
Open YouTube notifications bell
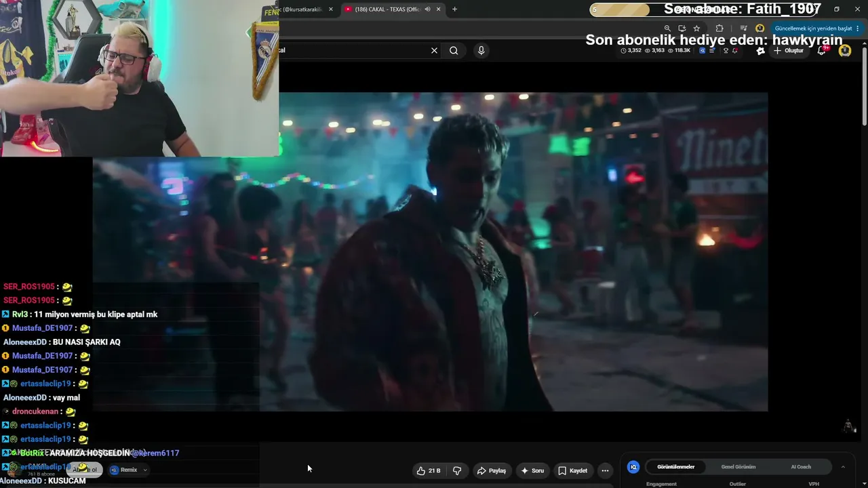822,50
